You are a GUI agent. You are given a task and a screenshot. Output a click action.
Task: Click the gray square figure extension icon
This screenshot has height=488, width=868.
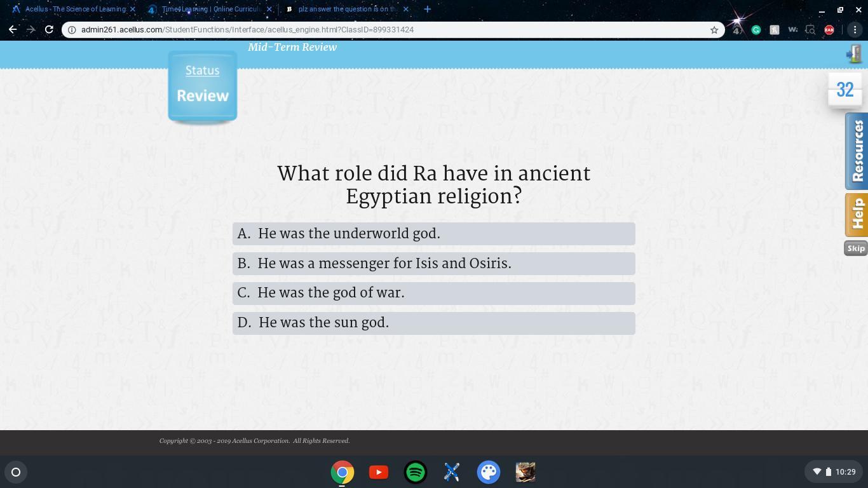click(775, 30)
